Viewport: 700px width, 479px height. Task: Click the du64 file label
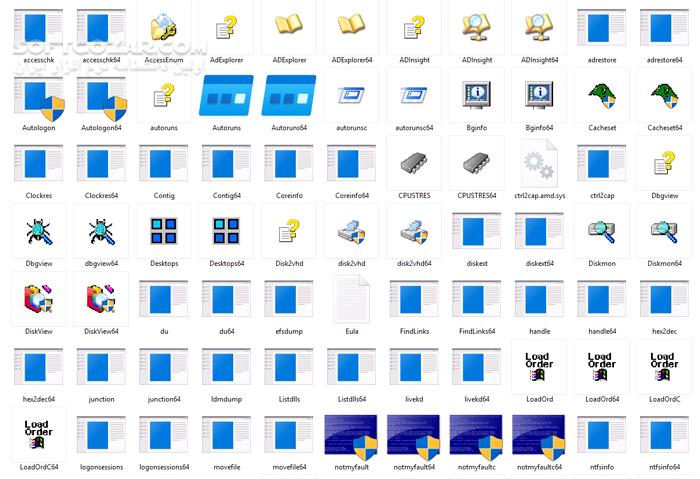(226, 331)
